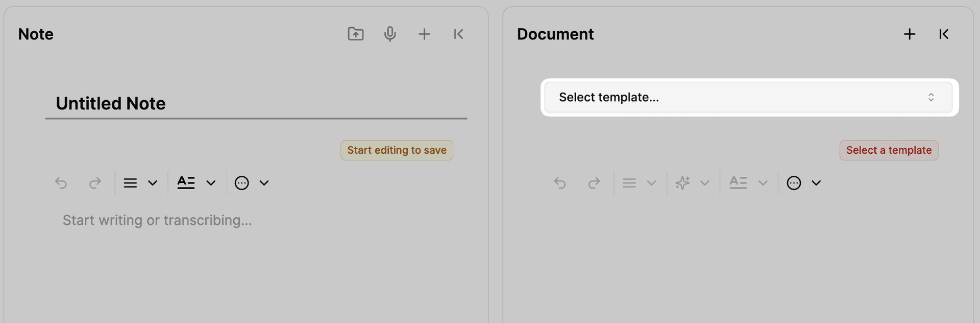Click paragraph alignment icon in Note toolbar

[x=130, y=183]
